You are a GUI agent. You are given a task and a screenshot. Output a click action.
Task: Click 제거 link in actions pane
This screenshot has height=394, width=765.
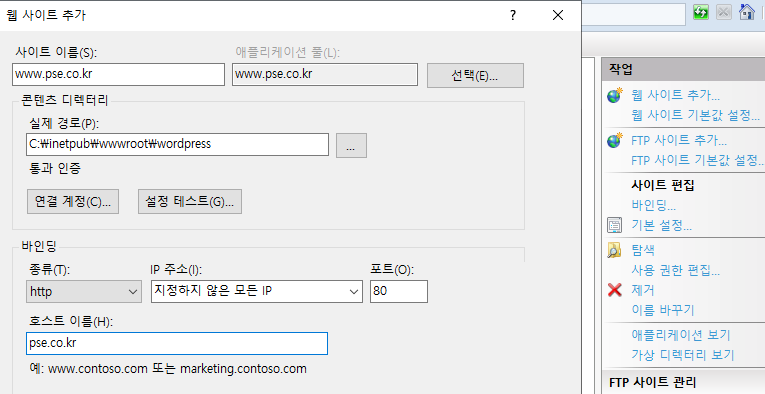click(x=643, y=290)
